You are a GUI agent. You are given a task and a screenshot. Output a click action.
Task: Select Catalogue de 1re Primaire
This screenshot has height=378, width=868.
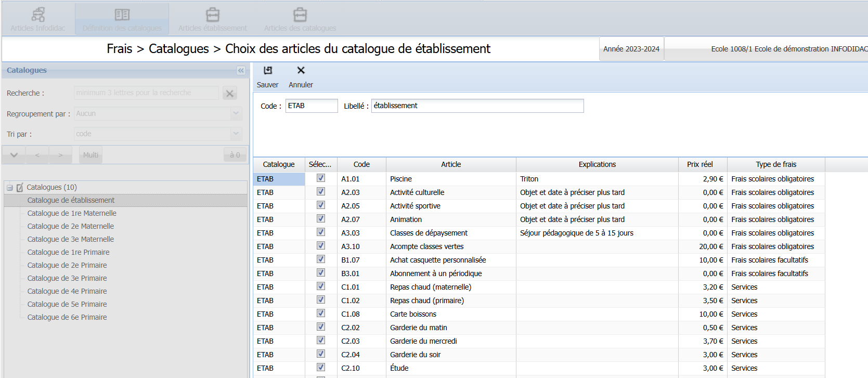click(69, 252)
